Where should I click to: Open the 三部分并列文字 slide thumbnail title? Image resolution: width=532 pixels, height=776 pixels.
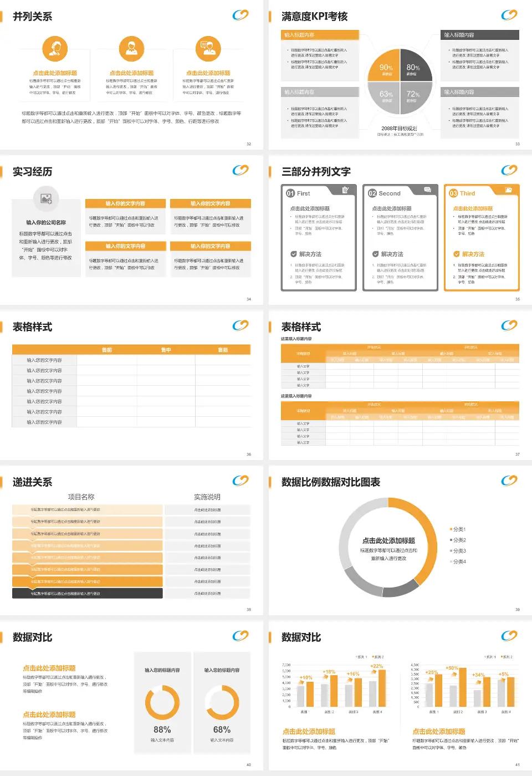click(316, 172)
